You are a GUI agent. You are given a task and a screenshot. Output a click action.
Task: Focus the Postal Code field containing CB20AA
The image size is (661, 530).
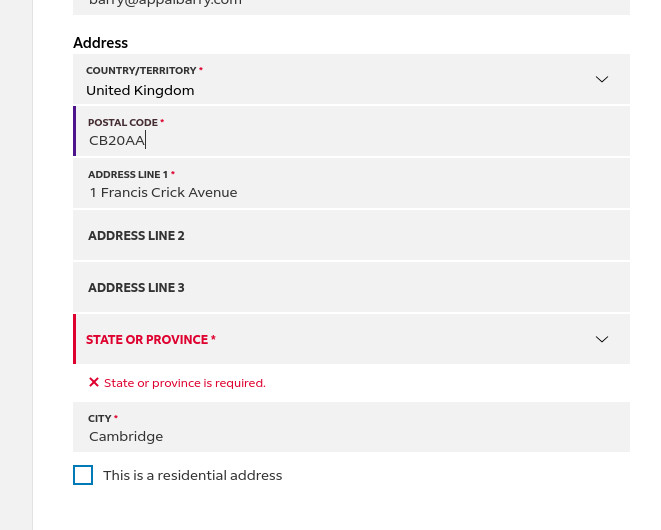(350, 140)
